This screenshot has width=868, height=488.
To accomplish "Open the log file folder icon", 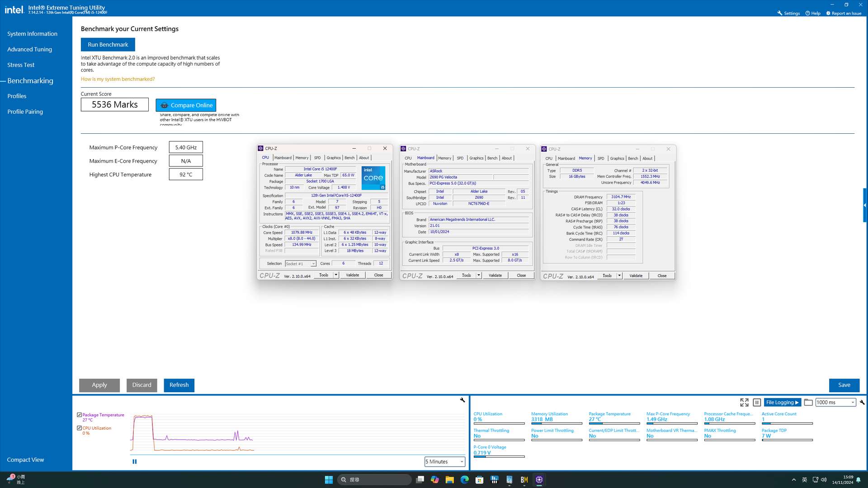I will (808, 402).
